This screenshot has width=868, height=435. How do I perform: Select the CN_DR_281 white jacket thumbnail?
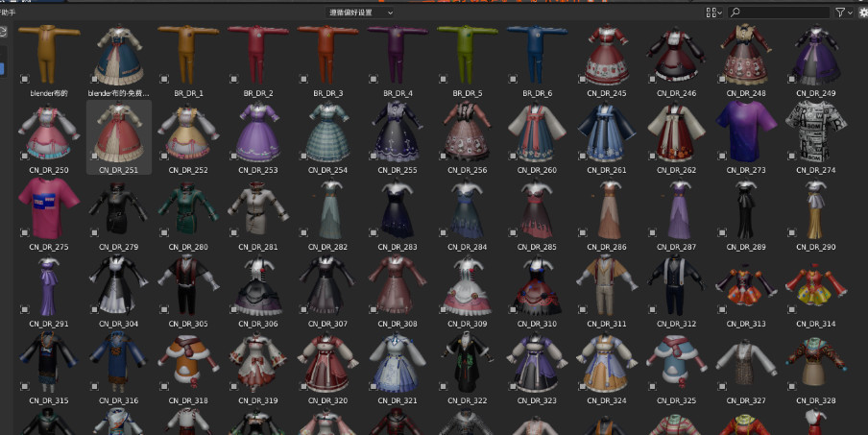tap(258, 208)
